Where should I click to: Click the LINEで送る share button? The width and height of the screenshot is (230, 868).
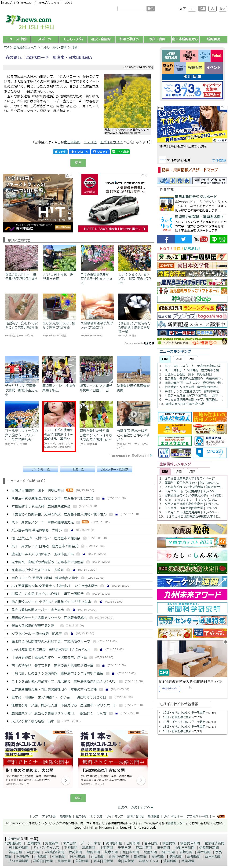120,152
